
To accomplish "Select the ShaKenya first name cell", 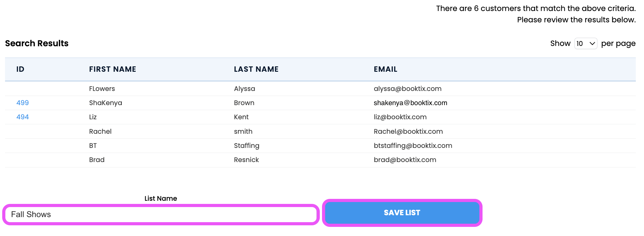I will pos(105,103).
